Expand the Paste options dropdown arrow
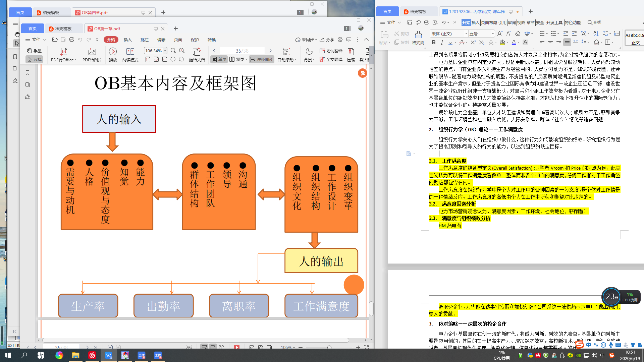 click(389, 43)
